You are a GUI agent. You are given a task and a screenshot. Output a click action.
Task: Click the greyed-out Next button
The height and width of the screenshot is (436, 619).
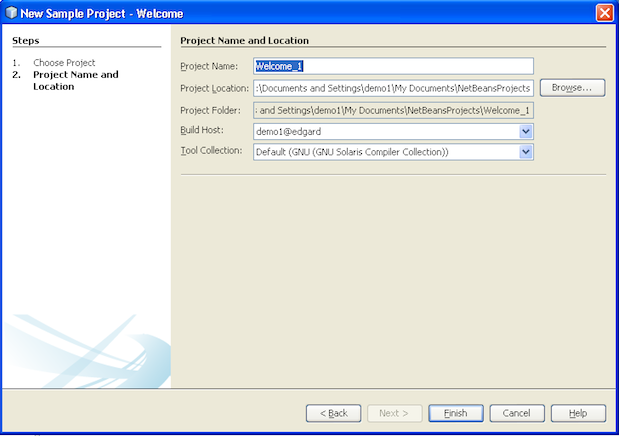[393, 413]
